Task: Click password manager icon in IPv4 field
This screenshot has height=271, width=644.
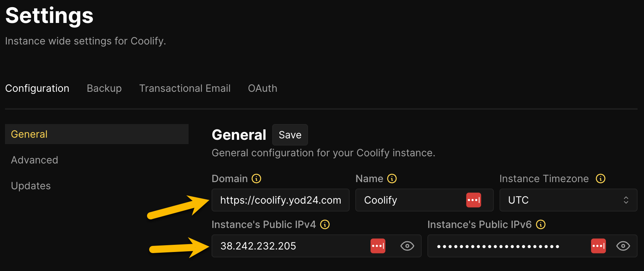Action: point(378,246)
